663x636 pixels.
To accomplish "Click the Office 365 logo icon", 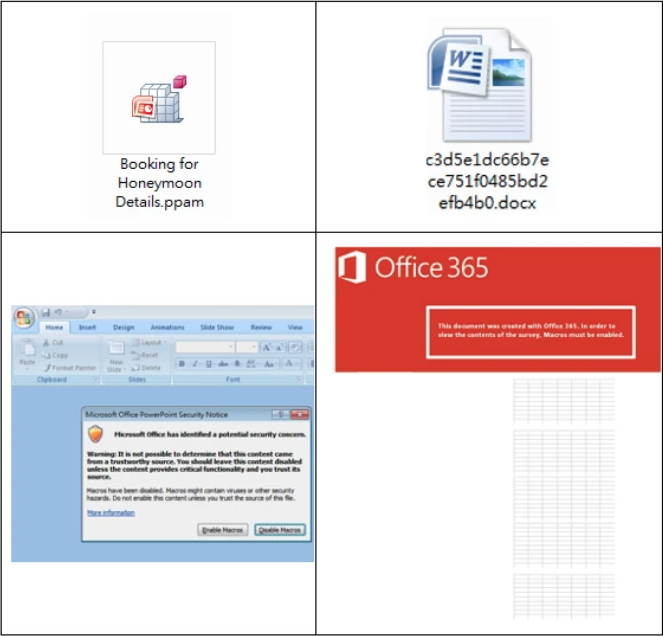I will pos(352,267).
